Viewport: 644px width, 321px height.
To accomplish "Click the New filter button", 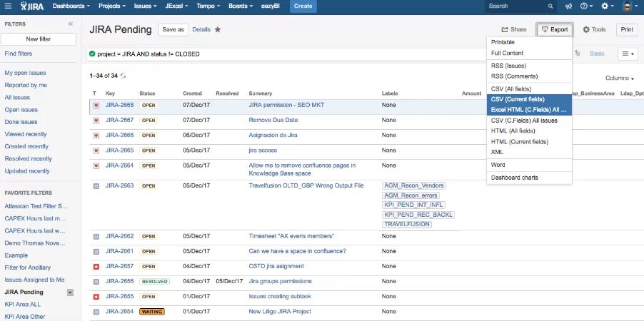I will pyautogui.click(x=38, y=39).
